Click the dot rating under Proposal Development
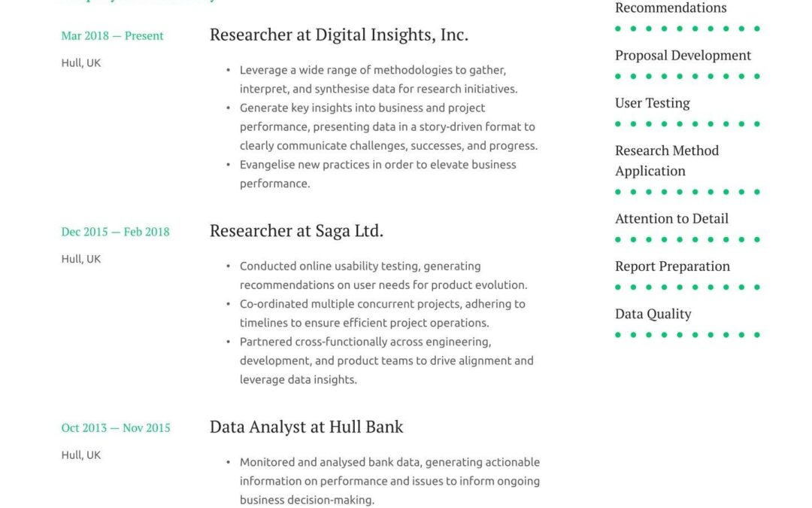The image size is (812, 508). click(x=687, y=76)
